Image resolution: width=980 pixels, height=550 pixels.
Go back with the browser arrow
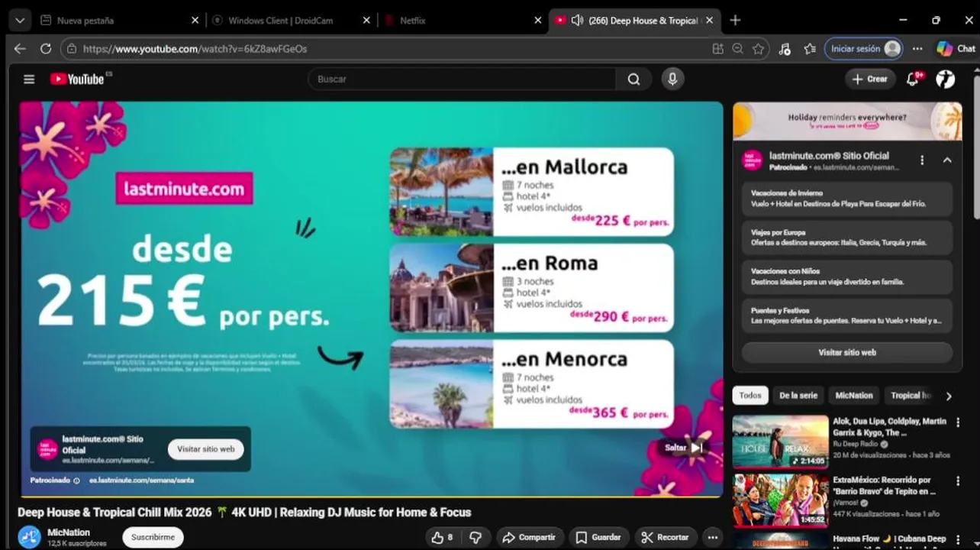click(x=20, y=48)
